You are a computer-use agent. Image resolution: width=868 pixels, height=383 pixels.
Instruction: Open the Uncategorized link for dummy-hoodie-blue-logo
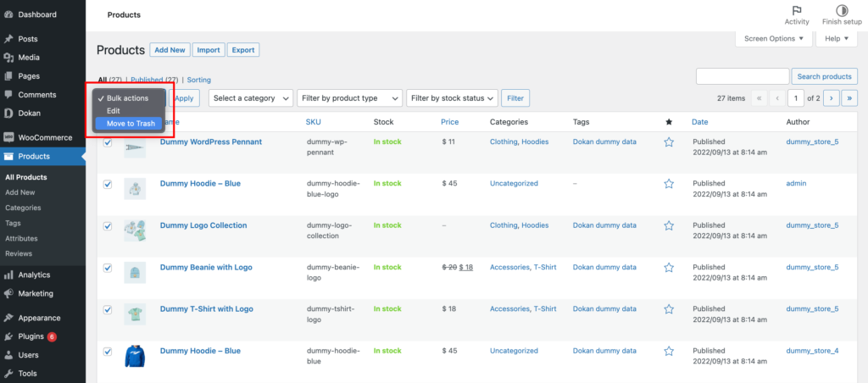[x=514, y=184]
